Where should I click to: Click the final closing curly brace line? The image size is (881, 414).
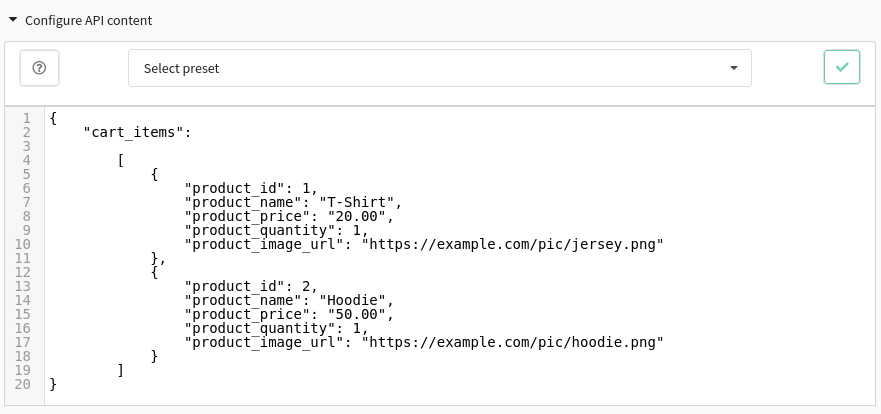[x=53, y=384]
